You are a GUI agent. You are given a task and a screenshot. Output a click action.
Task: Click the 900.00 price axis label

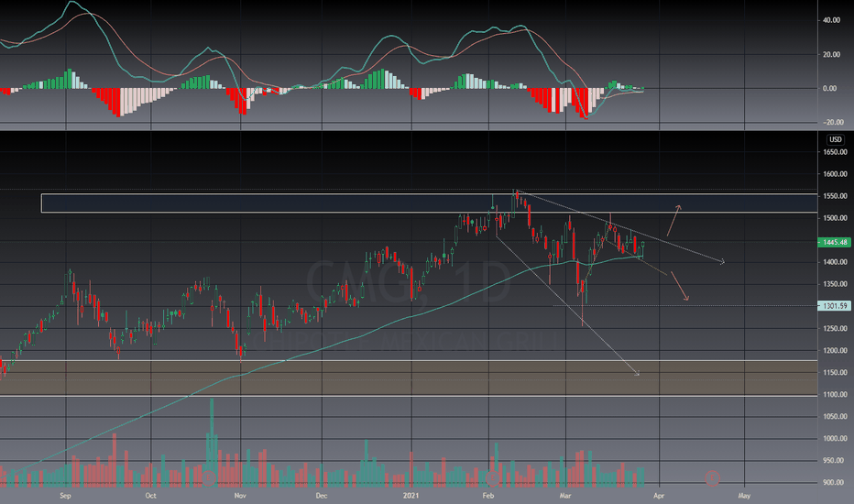(x=835, y=482)
